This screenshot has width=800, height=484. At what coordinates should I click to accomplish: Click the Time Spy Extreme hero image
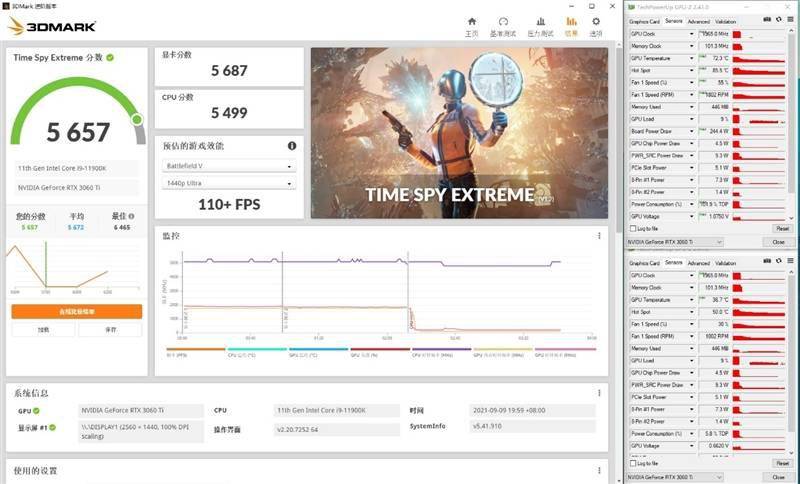pos(459,133)
